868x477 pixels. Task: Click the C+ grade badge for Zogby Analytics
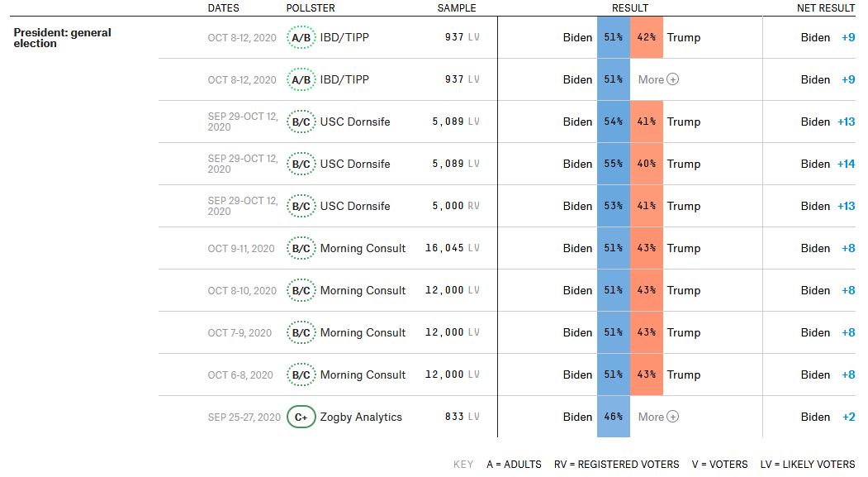click(x=301, y=417)
